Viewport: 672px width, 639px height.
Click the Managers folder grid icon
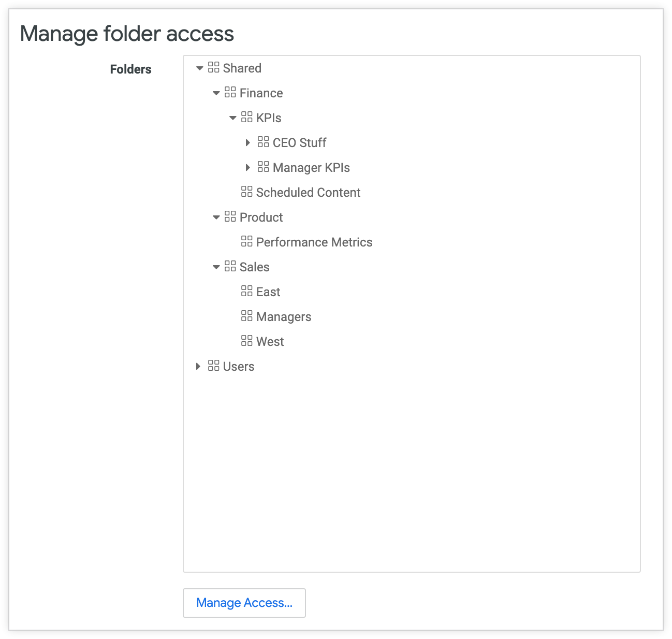point(246,315)
